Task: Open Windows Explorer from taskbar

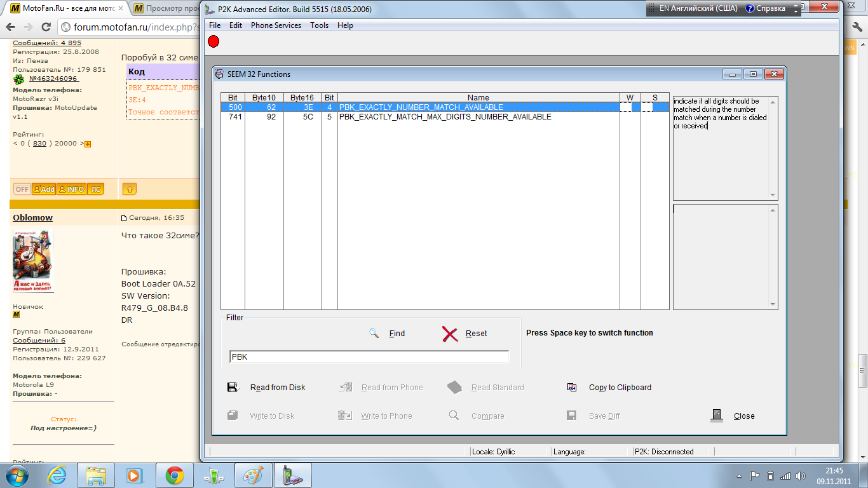Action: pyautogui.click(x=96, y=475)
